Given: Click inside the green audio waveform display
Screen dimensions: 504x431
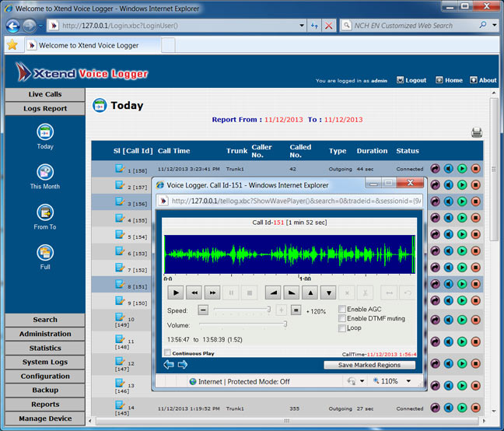Looking at the screenshot, I should point(289,254).
